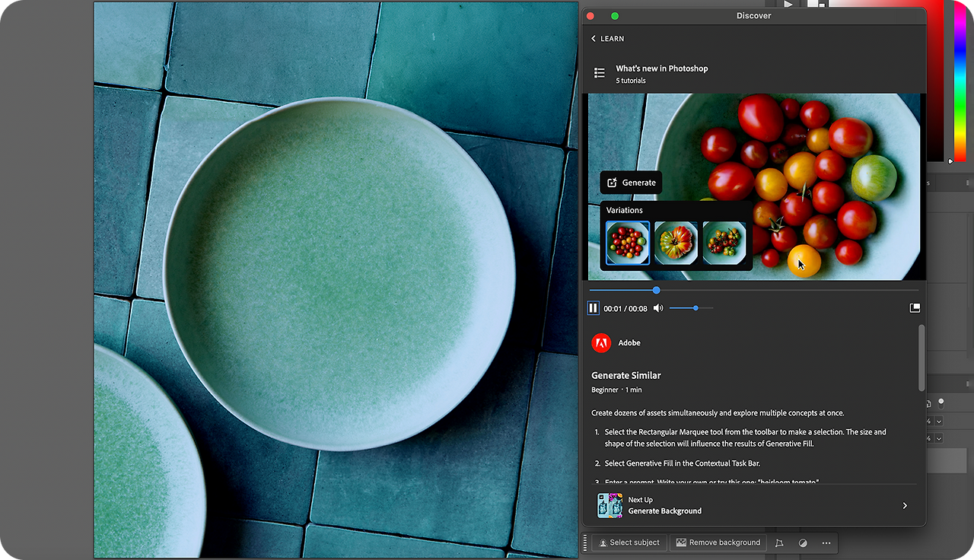Open Generate Background tutorial thumbnail

coord(610,505)
